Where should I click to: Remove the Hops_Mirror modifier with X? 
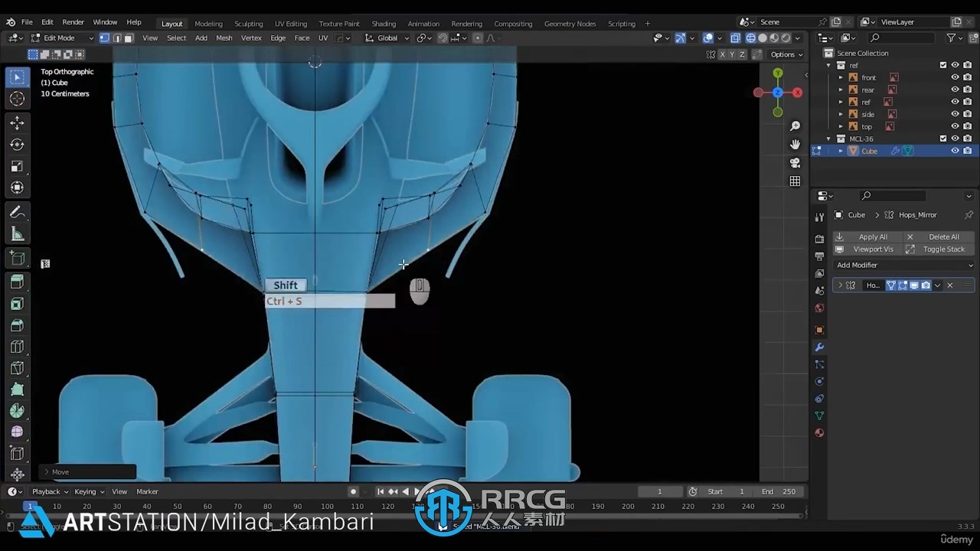(950, 285)
